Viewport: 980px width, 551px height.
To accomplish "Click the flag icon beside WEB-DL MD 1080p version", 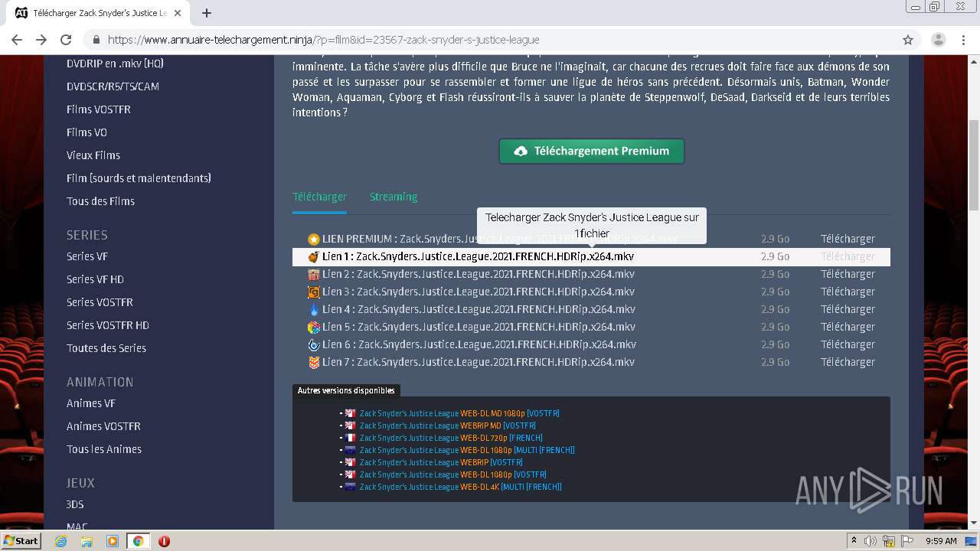I will coord(350,413).
